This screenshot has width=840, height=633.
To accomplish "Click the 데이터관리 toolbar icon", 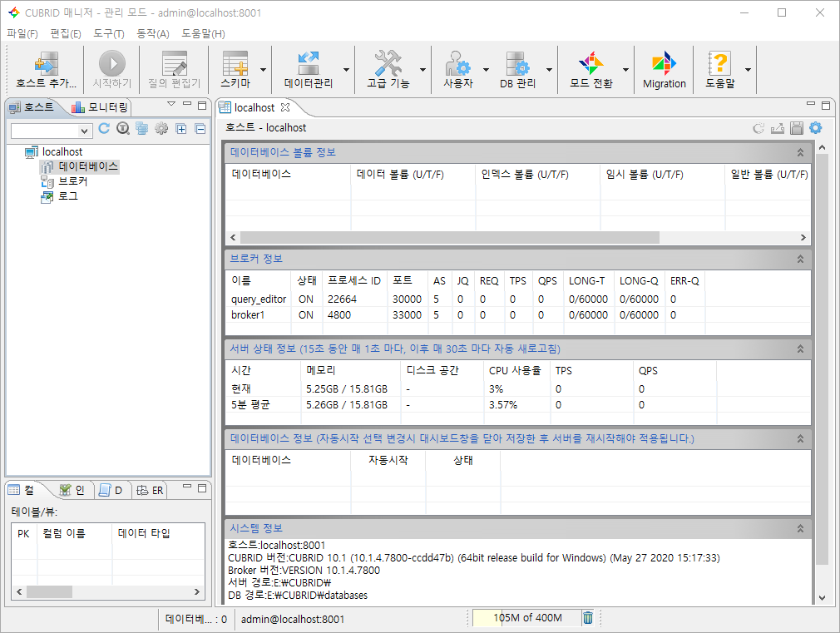I will 309,64.
